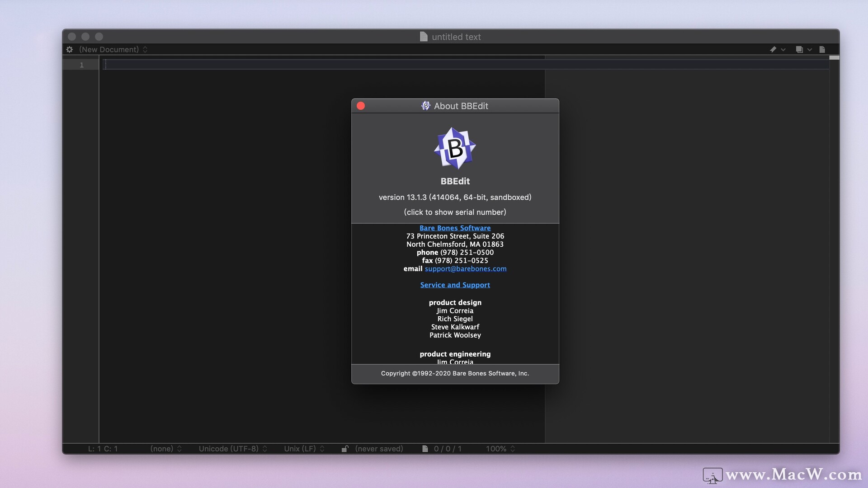Image resolution: width=868 pixels, height=488 pixels.
Task: Click the document statistics page icon
Action: pyautogui.click(x=425, y=449)
